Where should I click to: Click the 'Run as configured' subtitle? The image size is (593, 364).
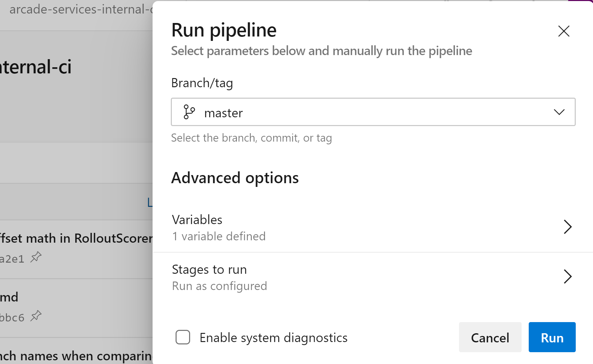point(220,286)
